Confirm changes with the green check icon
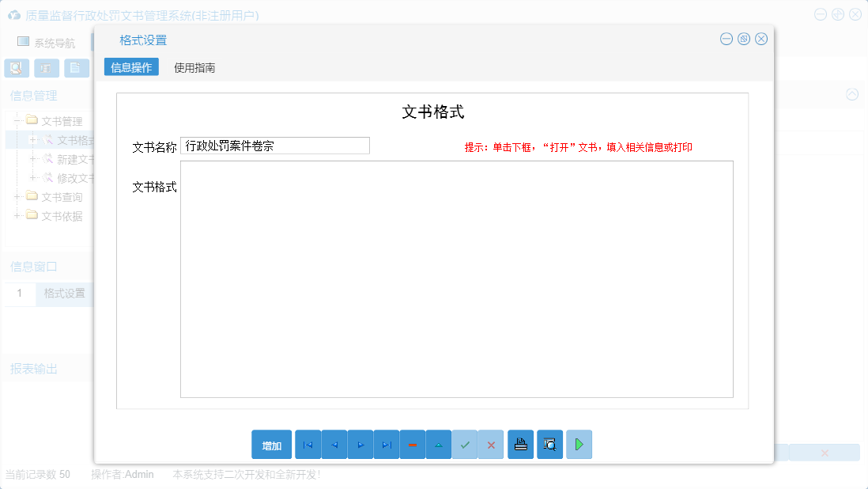 [465, 444]
